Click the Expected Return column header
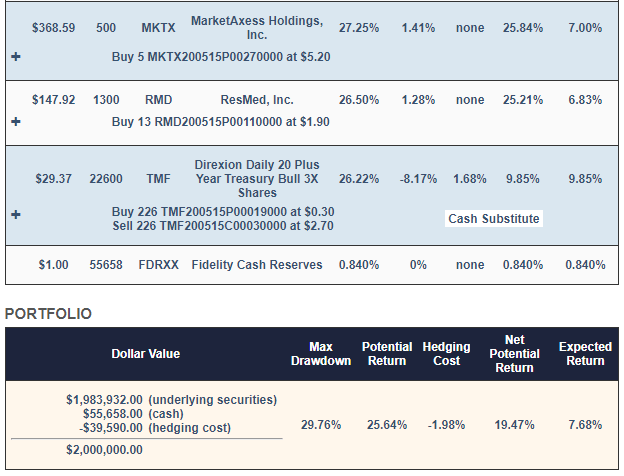 585,354
